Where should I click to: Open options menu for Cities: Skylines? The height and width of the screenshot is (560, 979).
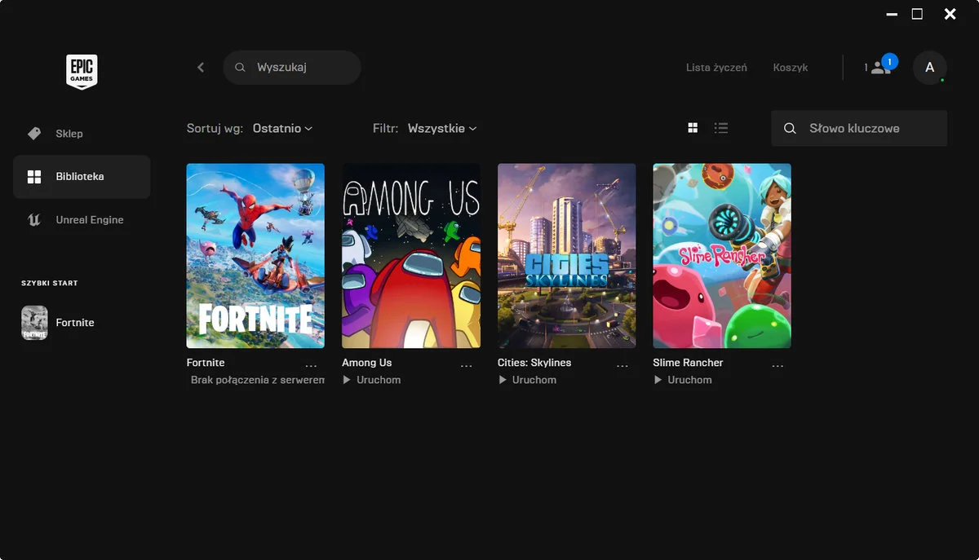point(622,366)
